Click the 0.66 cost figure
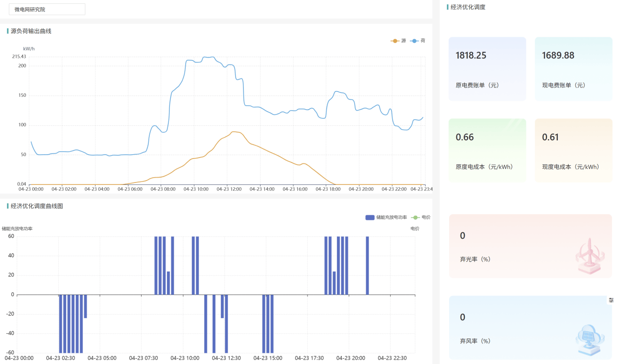Image resolution: width=619 pixels, height=364 pixels. 465,137
